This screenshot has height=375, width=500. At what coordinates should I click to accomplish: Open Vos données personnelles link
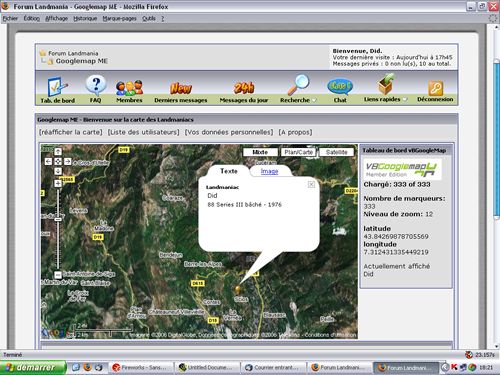click(x=229, y=132)
